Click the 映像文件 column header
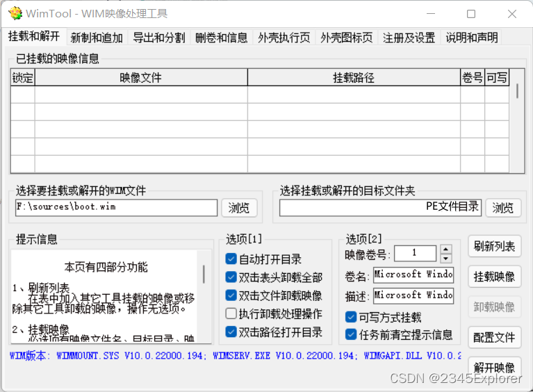This screenshot has height=392, width=533. (x=141, y=78)
